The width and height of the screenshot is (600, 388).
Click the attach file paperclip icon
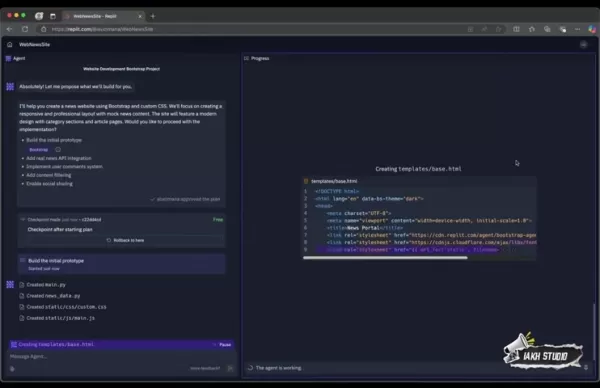[x=12, y=368]
